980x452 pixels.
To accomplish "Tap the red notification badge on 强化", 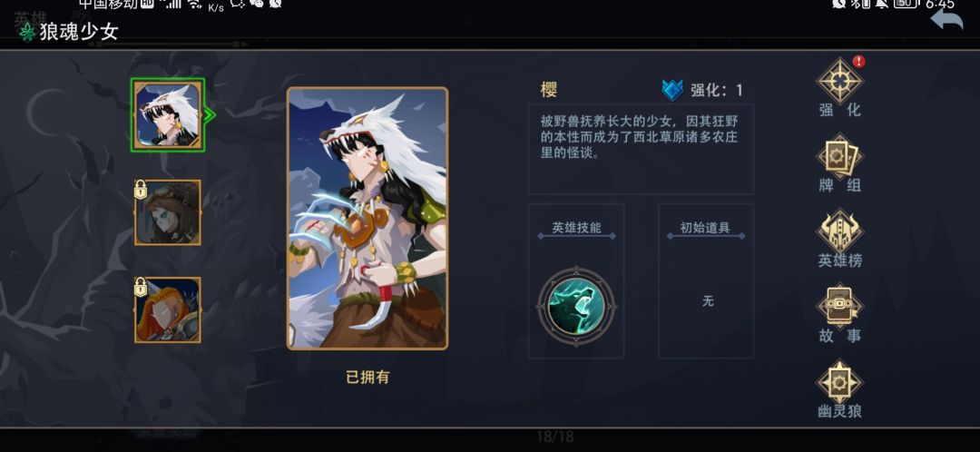I will [858, 62].
